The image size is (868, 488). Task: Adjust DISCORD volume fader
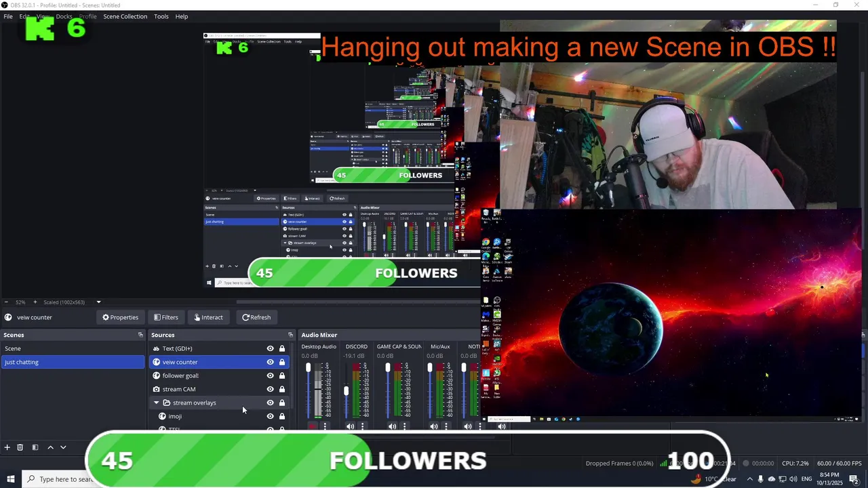(346, 391)
